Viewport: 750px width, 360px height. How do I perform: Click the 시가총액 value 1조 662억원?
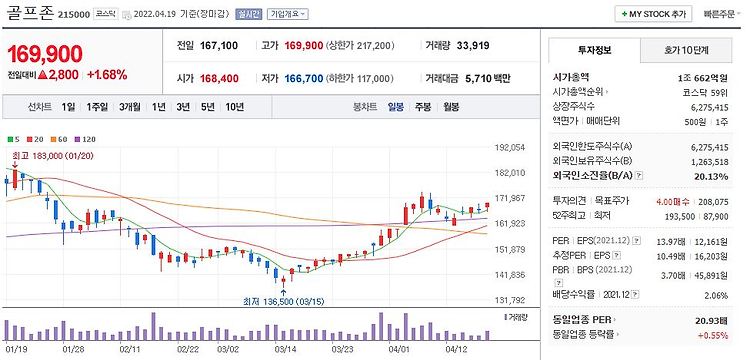[703, 77]
